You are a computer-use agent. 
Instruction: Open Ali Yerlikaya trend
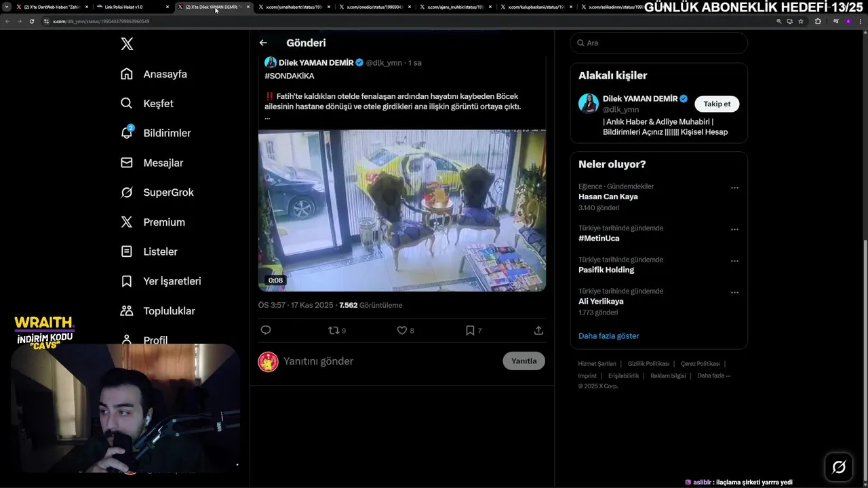601,301
